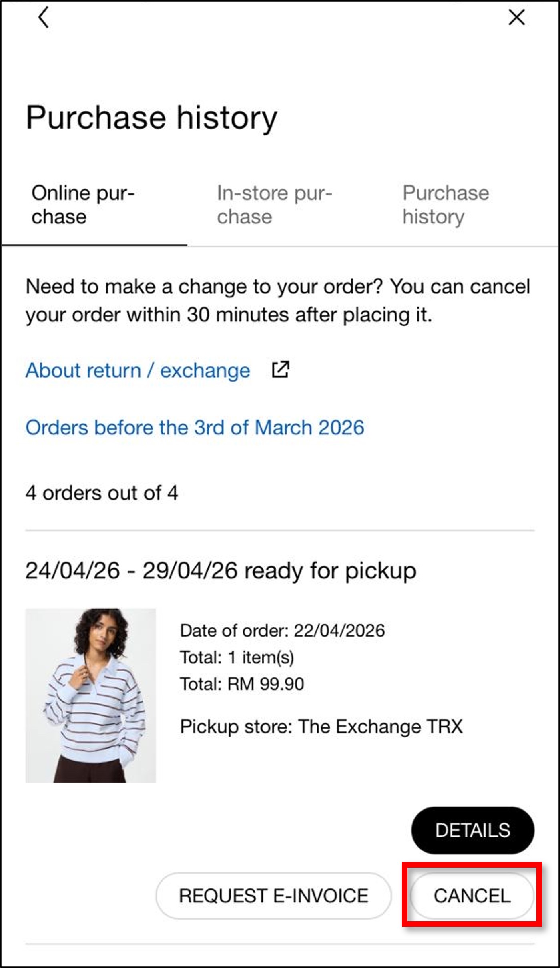This screenshot has height=968, width=560.
Task: Select the rightmost Purchase history tab
Action: (446, 205)
